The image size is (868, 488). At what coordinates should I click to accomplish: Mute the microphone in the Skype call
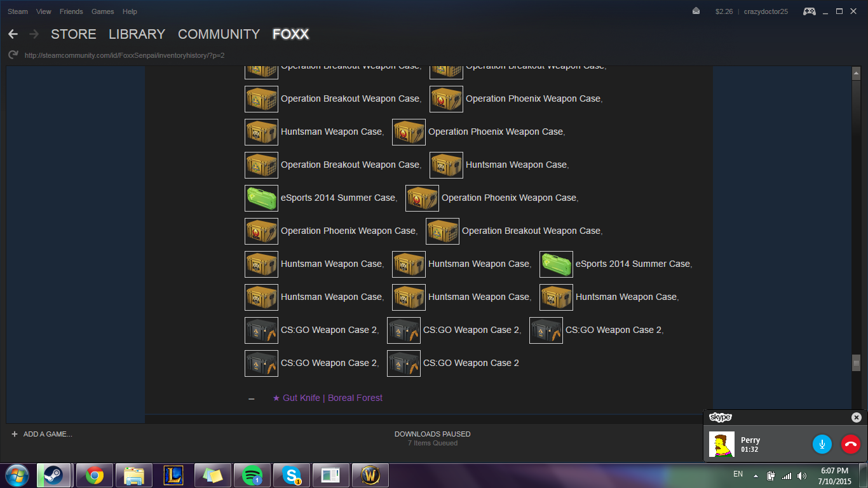[x=822, y=444]
